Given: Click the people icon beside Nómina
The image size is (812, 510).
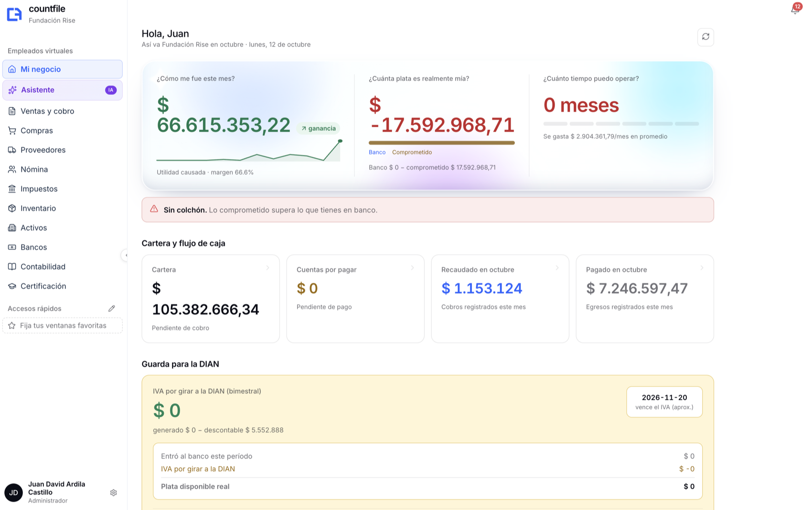Looking at the screenshot, I should coord(12,169).
